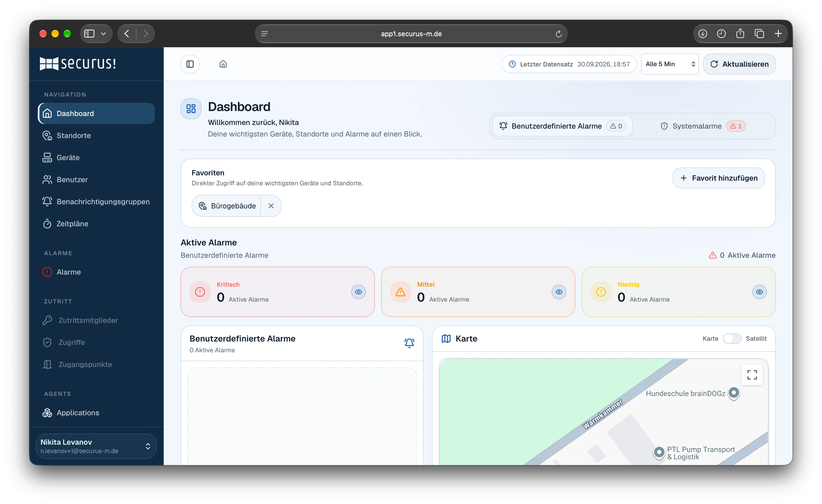Image resolution: width=822 pixels, height=504 pixels.
Task: Click the Aktualisieren button
Action: pos(739,64)
